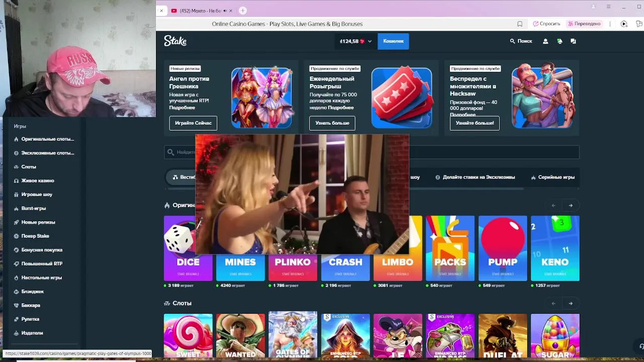Click the Слоты section heading

[182, 303]
